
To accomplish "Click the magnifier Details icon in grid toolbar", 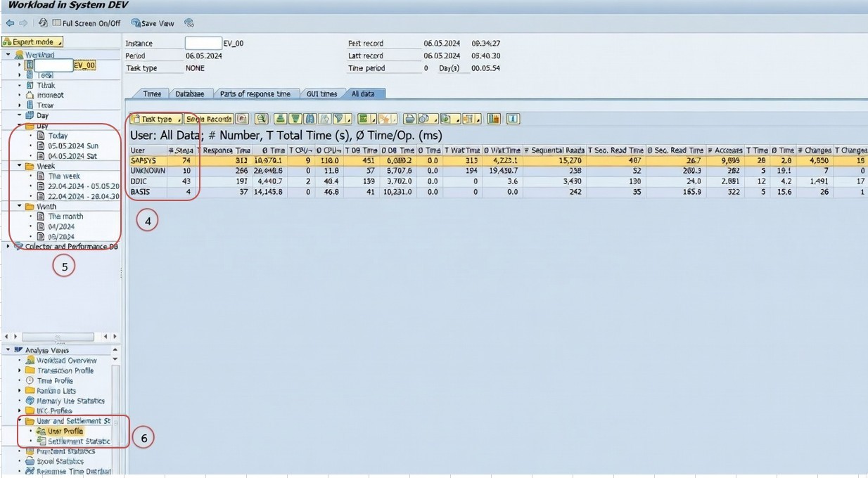I will 261,119.
